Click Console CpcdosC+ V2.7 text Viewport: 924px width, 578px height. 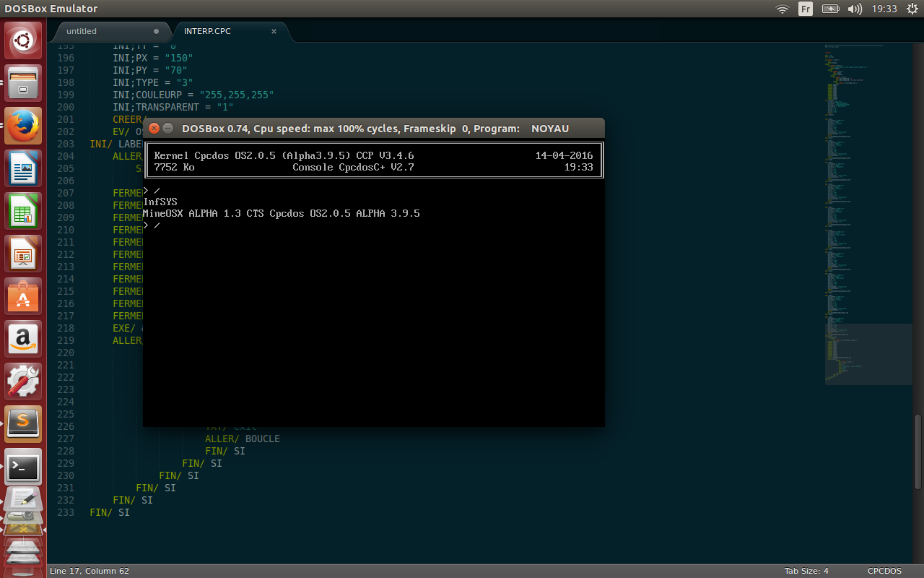[x=353, y=168]
